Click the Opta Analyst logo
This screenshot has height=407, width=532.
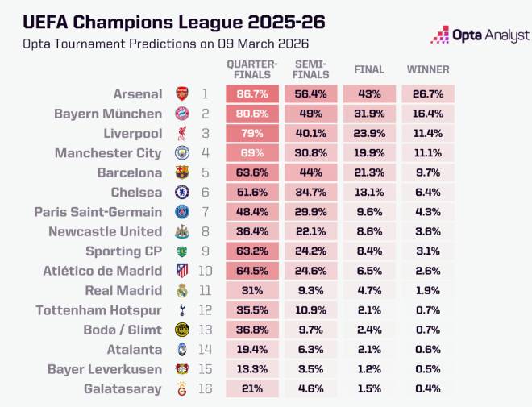click(480, 35)
